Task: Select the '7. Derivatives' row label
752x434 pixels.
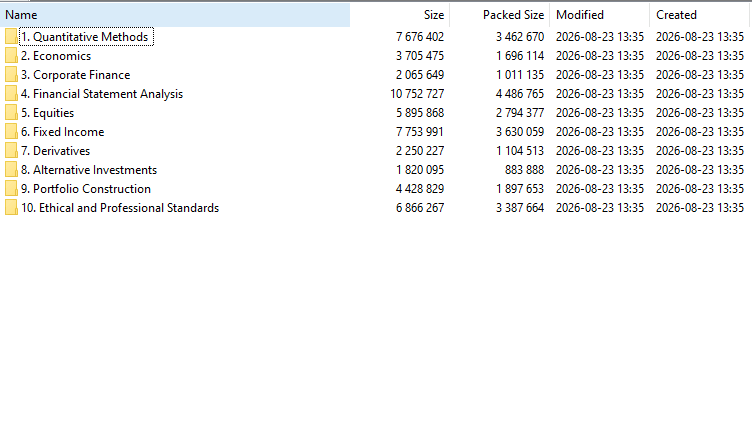Action: click(55, 151)
